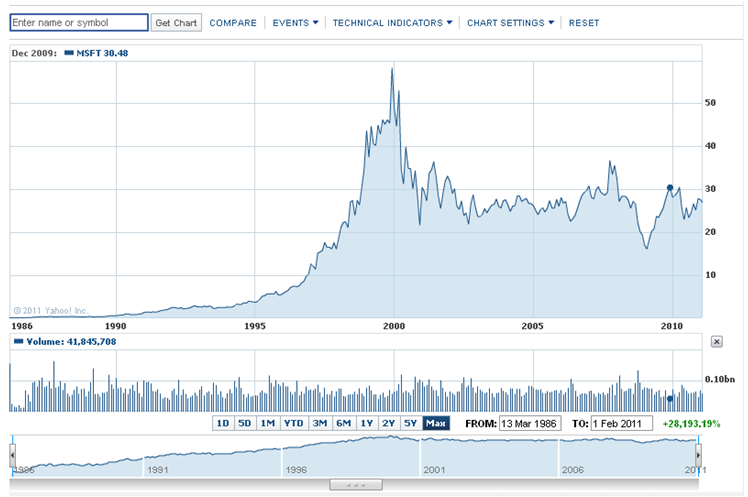Click RESET to restore the chart

tap(584, 23)
